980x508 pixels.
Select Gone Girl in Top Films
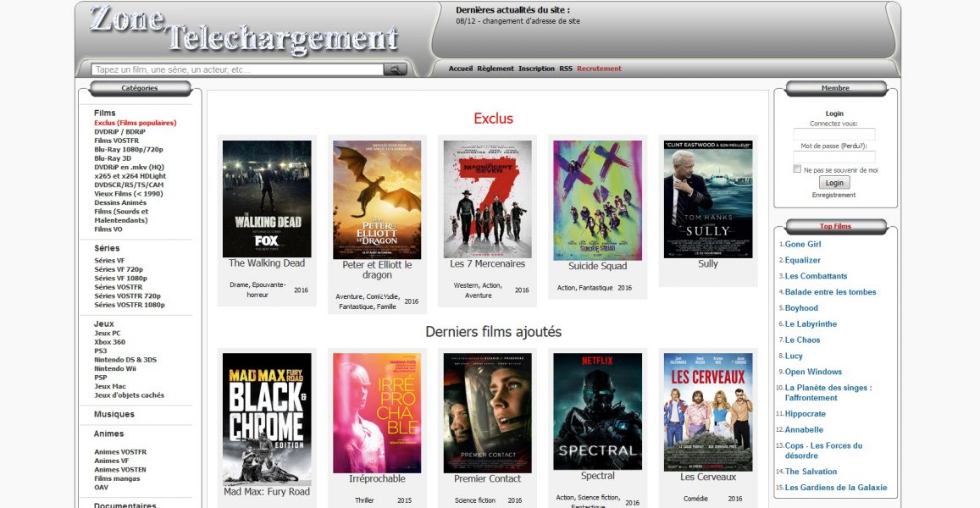[x=803, y=244]
